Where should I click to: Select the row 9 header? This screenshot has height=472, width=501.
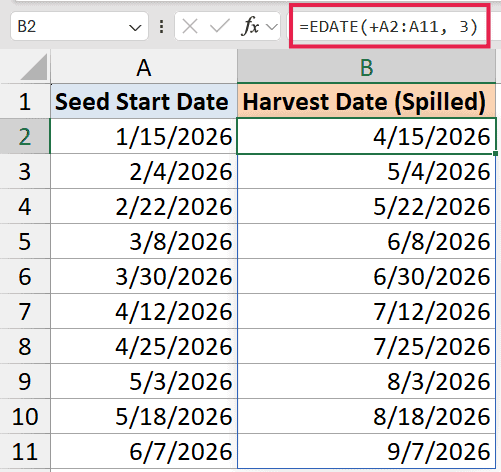pyautogui.click(x=25, y=381)
